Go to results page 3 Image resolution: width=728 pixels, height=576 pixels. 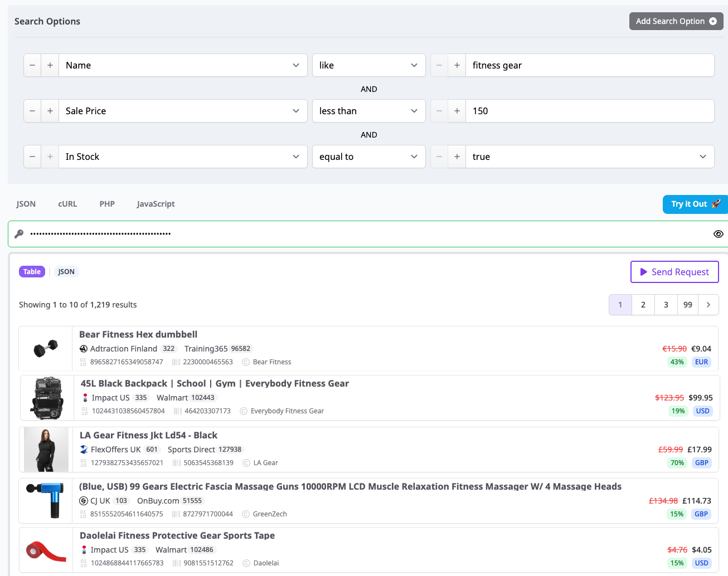(x=666, y=305)
